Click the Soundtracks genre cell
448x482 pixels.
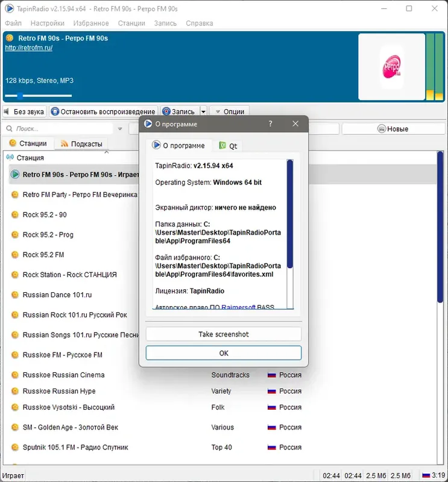(230, 375)
